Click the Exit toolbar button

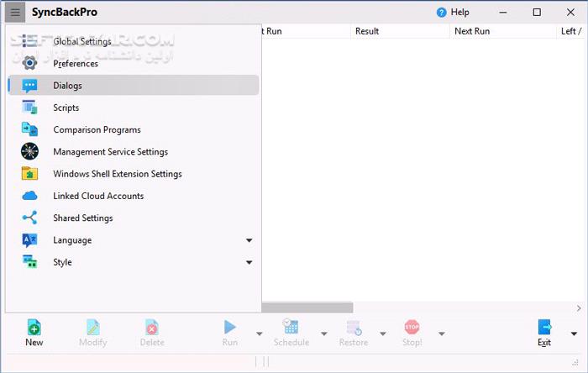click(x=544, y=333)
